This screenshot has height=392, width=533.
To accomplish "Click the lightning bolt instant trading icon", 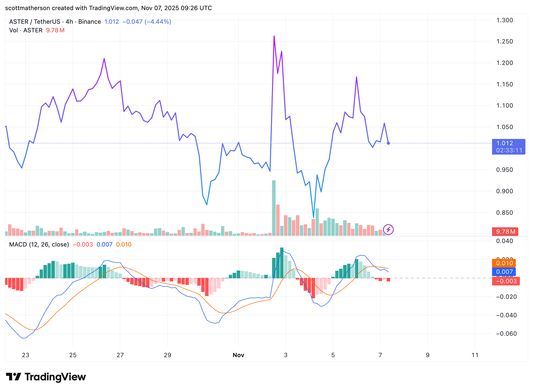I will (389, 229).
